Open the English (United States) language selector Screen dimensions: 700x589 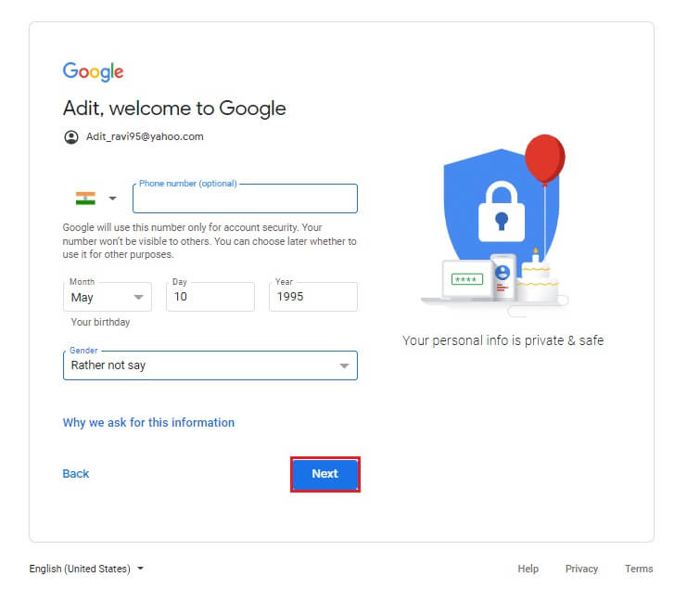tap(86, 569)
